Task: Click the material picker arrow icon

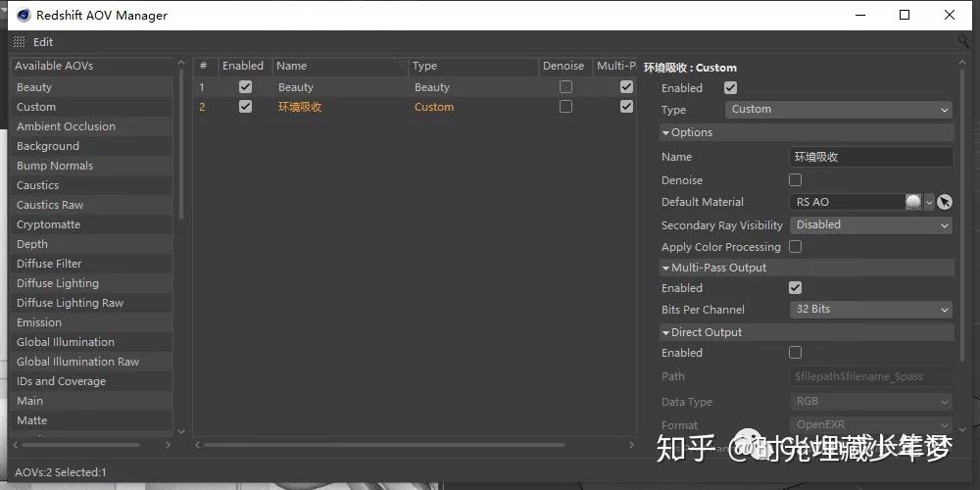Action: pos(945,202)
